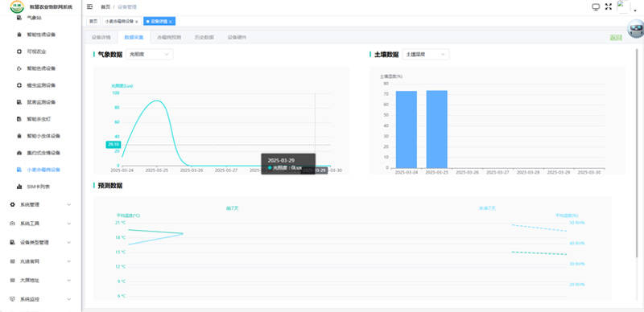Open the user avatar in header
This screenshot has height=312, width=644.
(623, 6)
